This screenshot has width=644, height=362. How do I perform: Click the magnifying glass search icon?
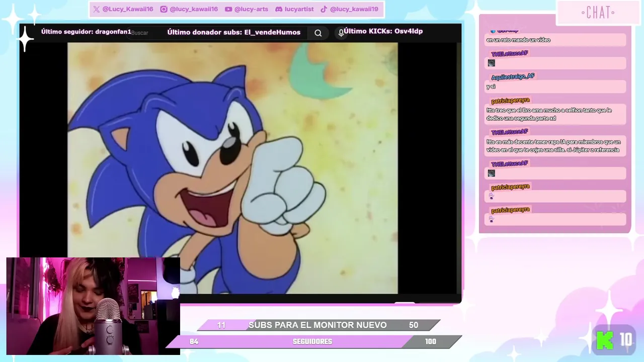318,33
